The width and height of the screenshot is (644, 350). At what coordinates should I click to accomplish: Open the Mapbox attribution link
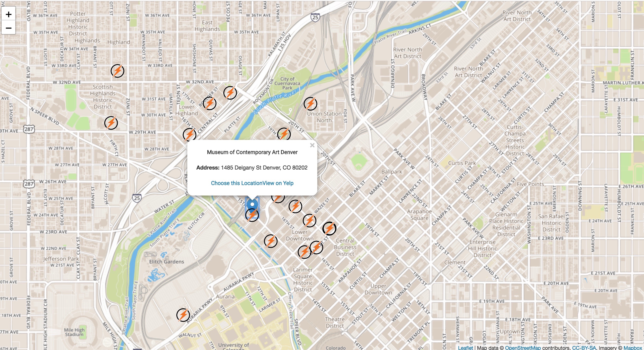[633, 347]
